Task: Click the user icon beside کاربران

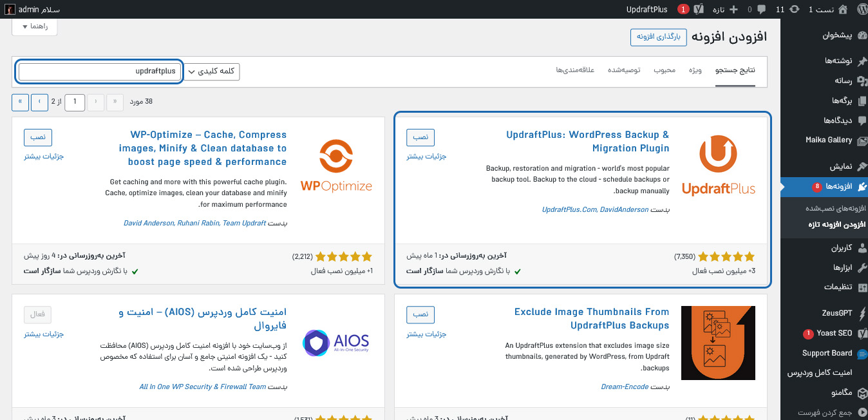Action: pos(862,247)
